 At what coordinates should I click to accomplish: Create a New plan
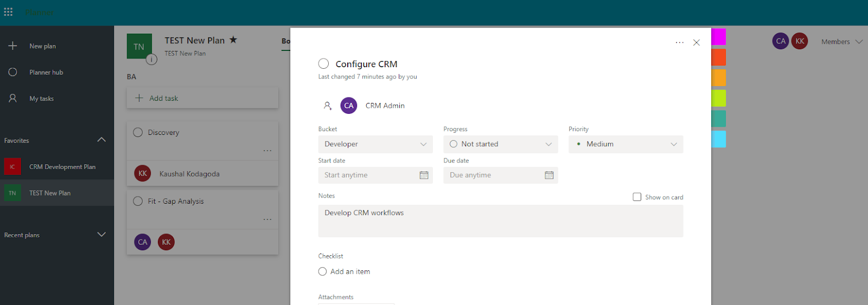[42, 46]
